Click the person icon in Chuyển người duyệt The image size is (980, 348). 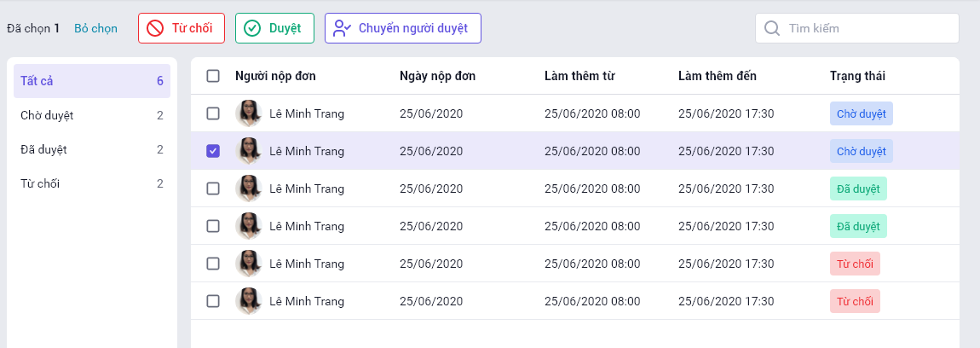pos(343,28)
